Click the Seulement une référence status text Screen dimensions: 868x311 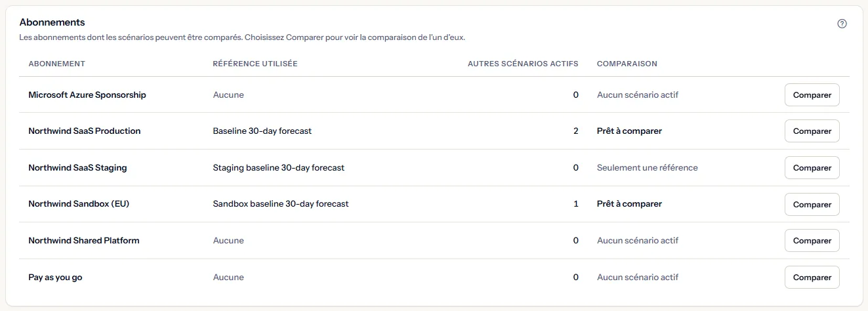click(x=648, y=168)
